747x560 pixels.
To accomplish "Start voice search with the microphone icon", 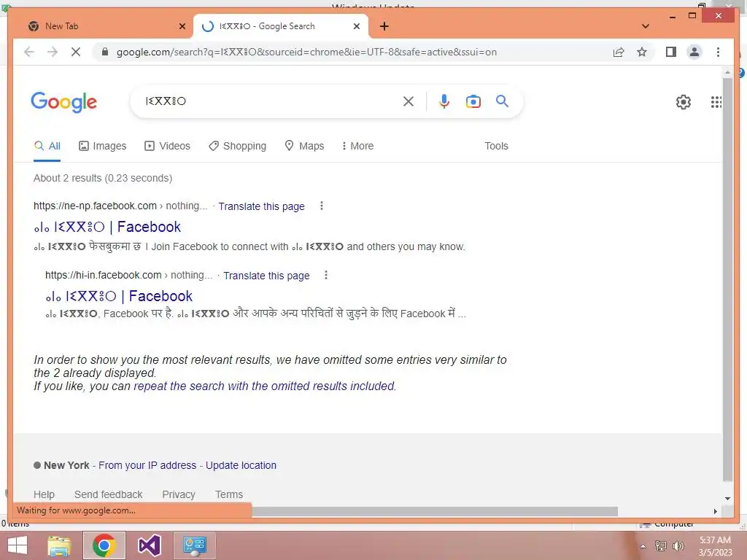I will pyautogui.click(x=444, y=101).
